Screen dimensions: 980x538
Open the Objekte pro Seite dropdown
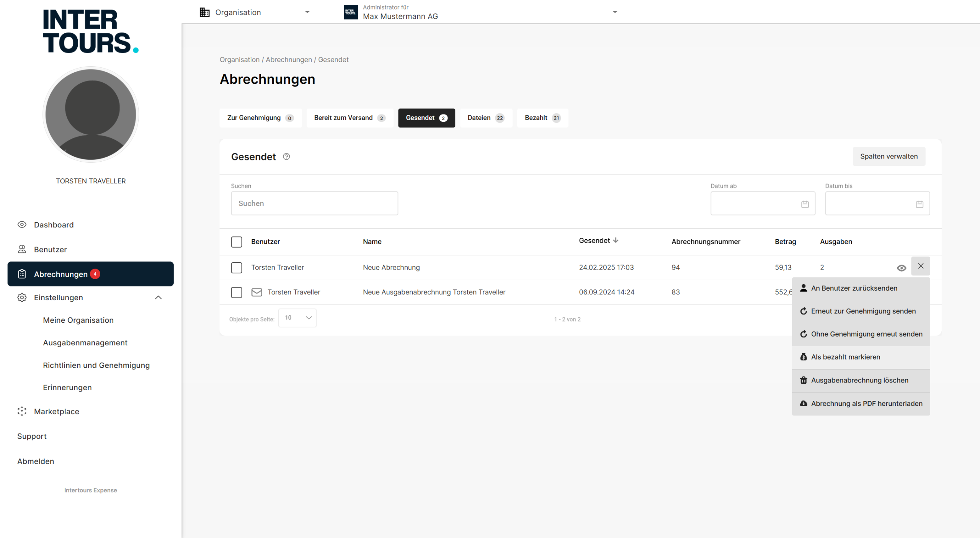coord(297,318)
